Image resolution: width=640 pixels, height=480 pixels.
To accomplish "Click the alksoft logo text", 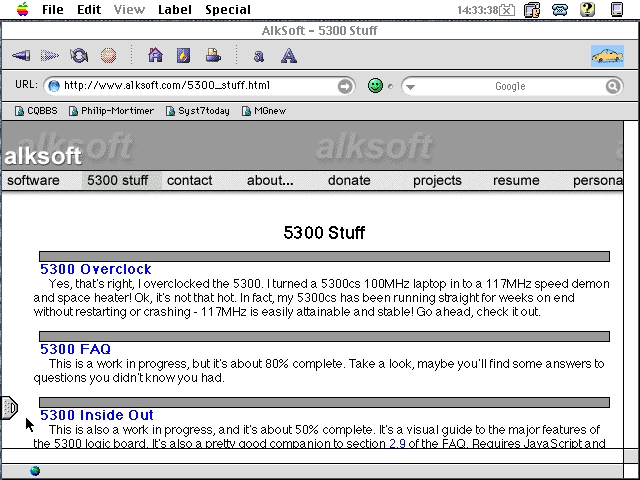I will [x=43, y=156].
